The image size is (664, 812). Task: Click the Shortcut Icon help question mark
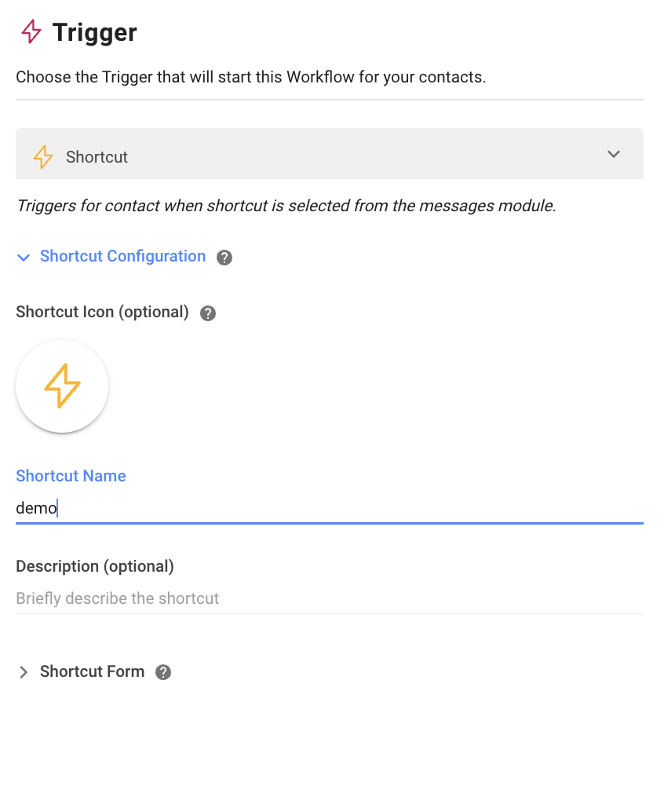(x=208, y=313)
